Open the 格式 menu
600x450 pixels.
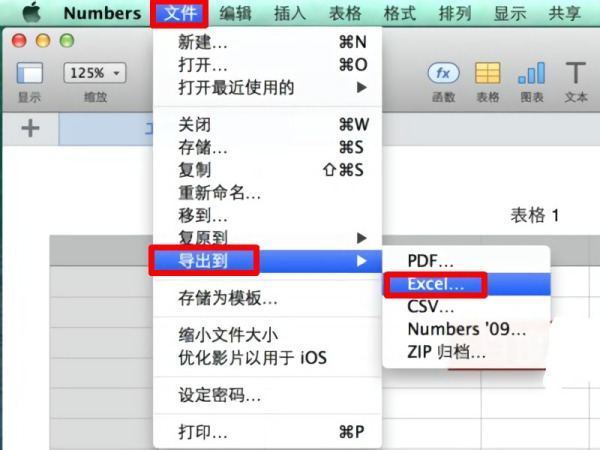pos(400,14)
